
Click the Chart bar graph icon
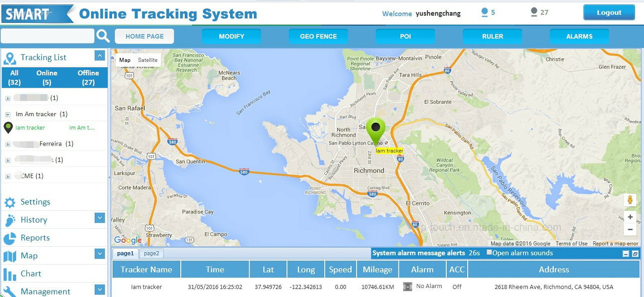pos(9,274)
